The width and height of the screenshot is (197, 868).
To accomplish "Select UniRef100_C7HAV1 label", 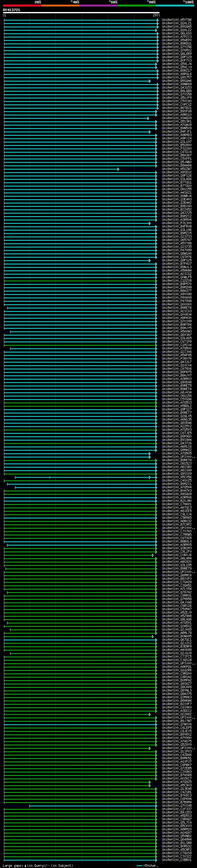I will 177,504.
